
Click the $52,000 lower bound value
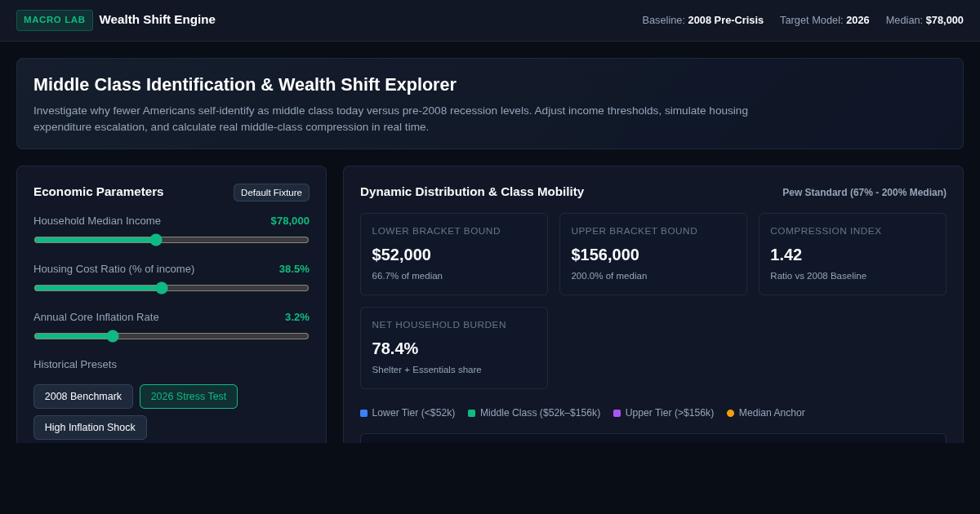click(x=402, y=255)
